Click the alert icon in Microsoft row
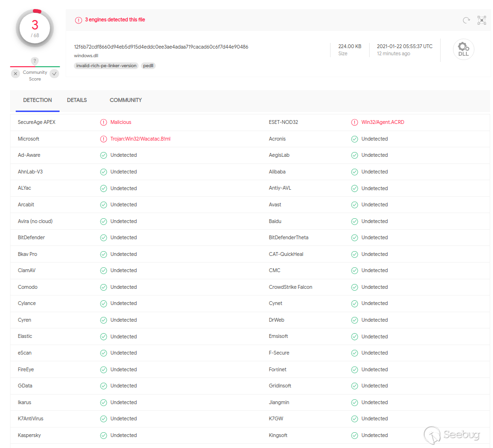This screenshot has height=448, width=493. click(103, 139)
